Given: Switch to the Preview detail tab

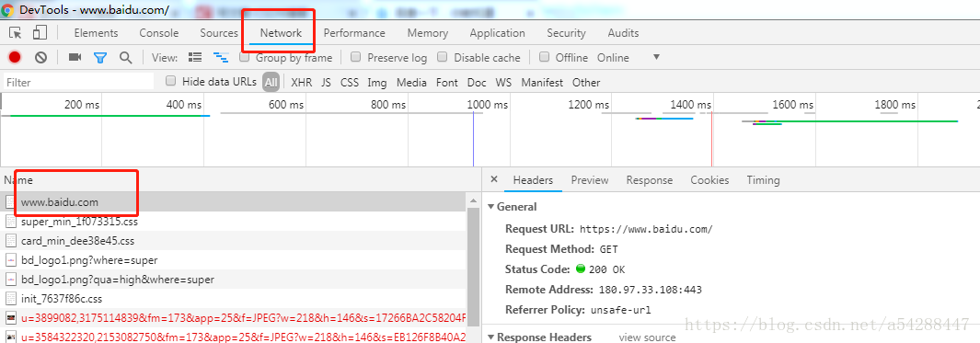Looking at the screenshot, I should tap(589, 180).
